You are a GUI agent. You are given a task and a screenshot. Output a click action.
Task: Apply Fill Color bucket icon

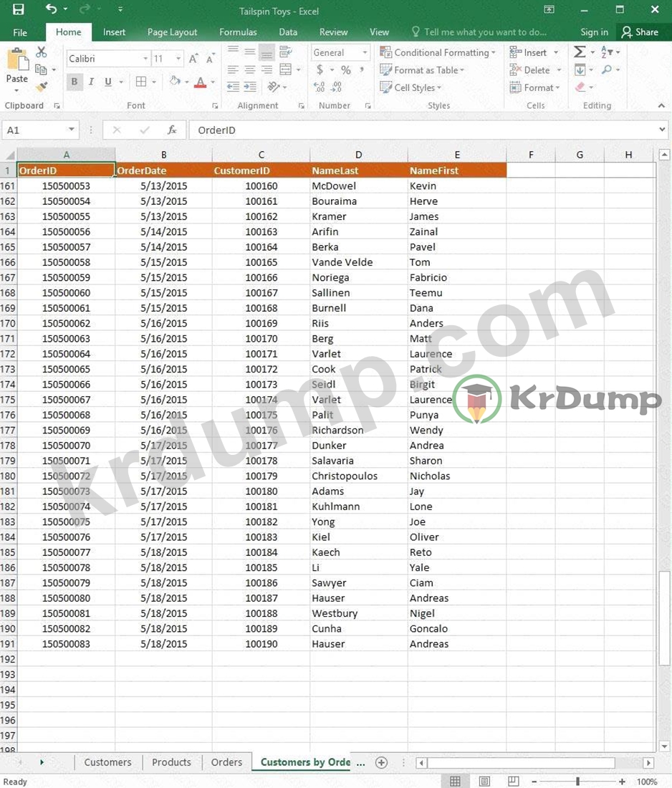tap(175, 82)
